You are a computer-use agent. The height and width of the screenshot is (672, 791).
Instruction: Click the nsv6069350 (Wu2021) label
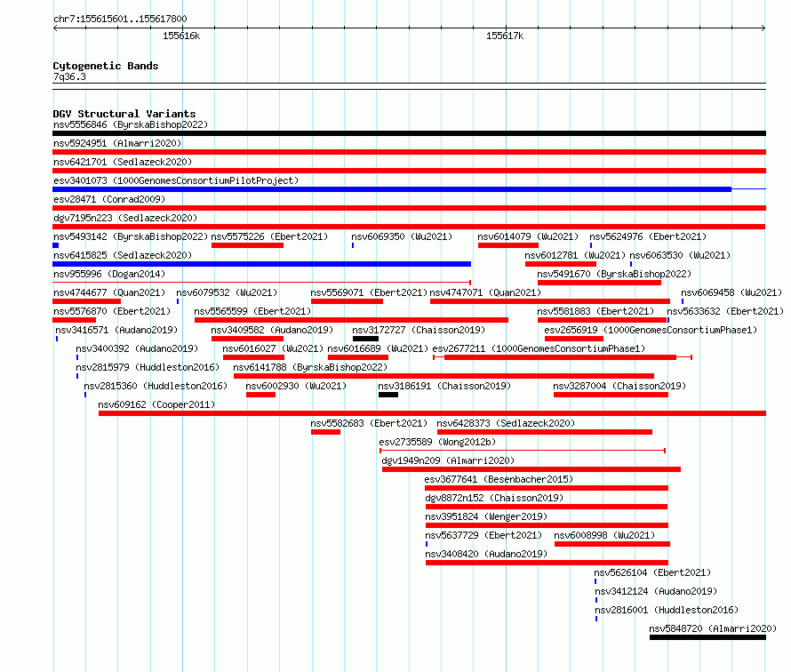click(x=402, y=236)
